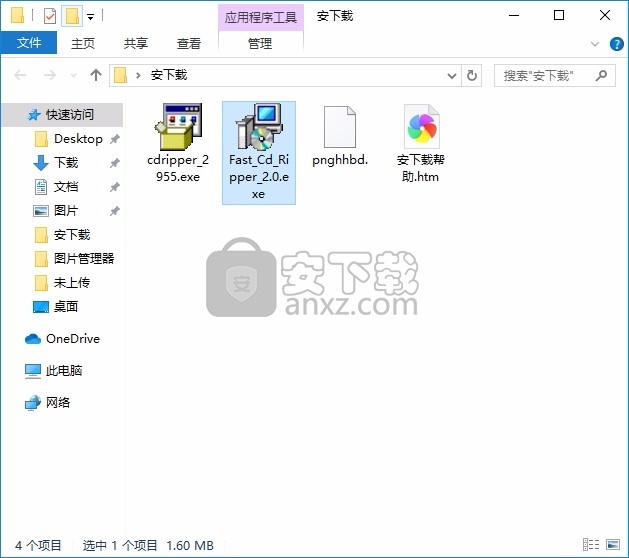Expand the ribbon with the chevron
This screenshot has width=629, height=558.
pos(595,44)
